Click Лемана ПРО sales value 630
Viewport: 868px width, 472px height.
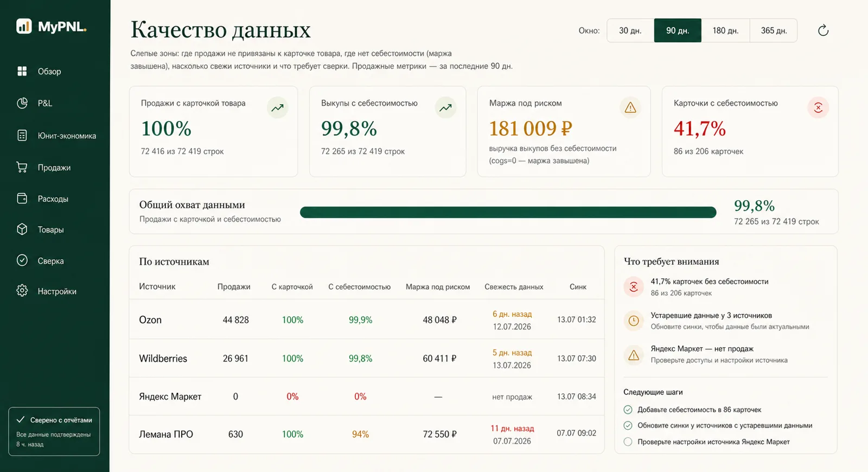[235, 434]
